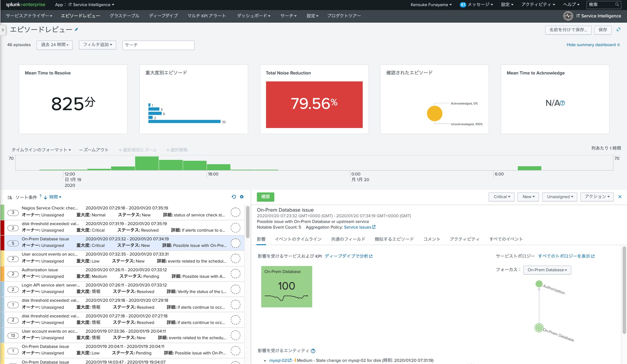Click the red 79.56% Total Noise Reduction tile

[314, 105]
